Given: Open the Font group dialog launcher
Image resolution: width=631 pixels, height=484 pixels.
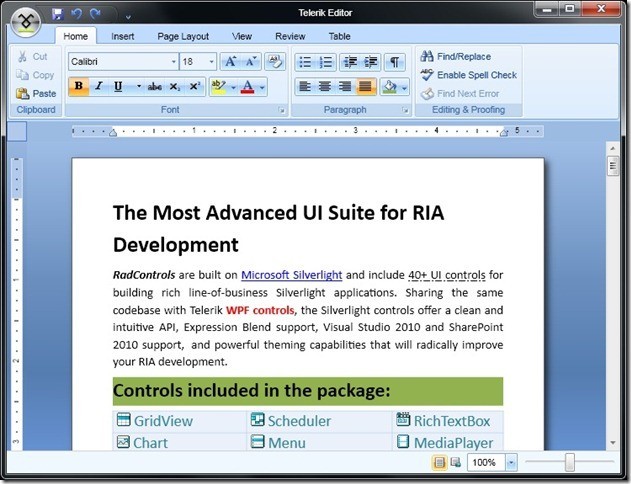Looking at the screenshot, I should click(x=281, y=110).
